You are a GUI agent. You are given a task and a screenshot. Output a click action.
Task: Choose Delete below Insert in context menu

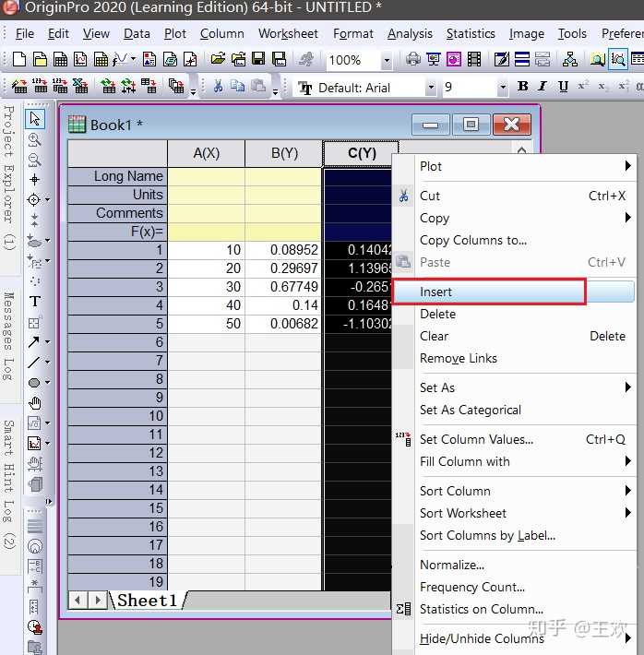pyautogui.click(x=514, y=314)
